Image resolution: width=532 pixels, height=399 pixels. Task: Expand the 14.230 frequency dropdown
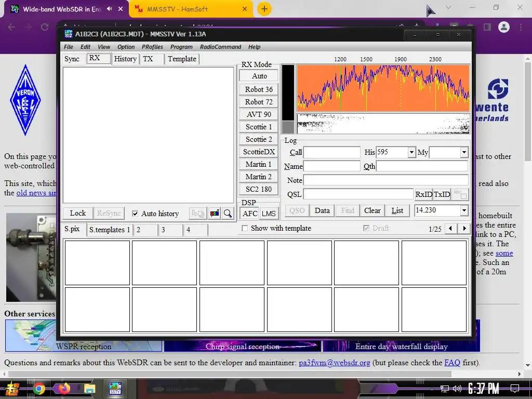(x=464, y=210)
